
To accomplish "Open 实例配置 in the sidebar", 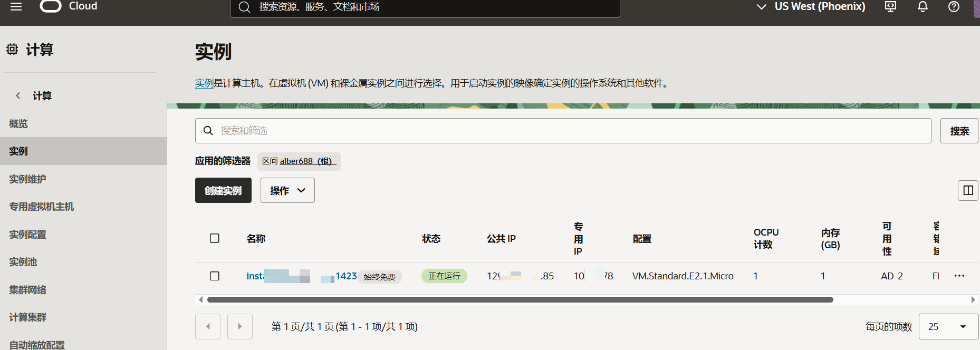I will pos(28,235).
